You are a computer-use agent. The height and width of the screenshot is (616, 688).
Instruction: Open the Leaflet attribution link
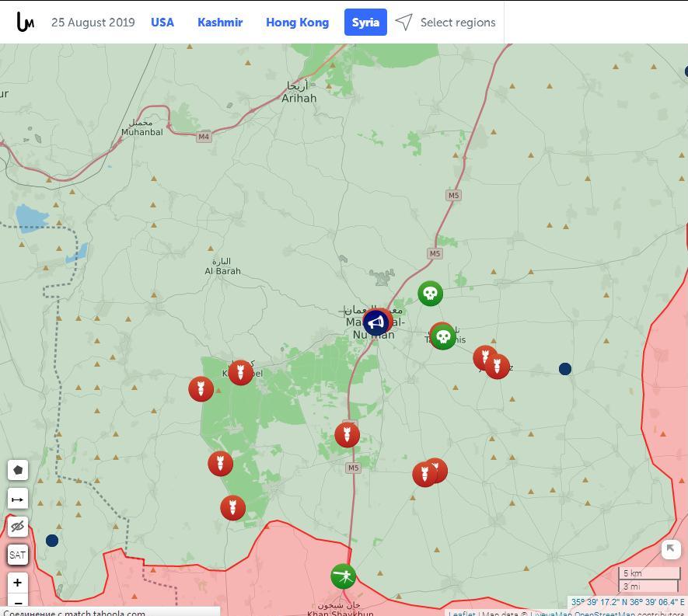pos(462,613)
